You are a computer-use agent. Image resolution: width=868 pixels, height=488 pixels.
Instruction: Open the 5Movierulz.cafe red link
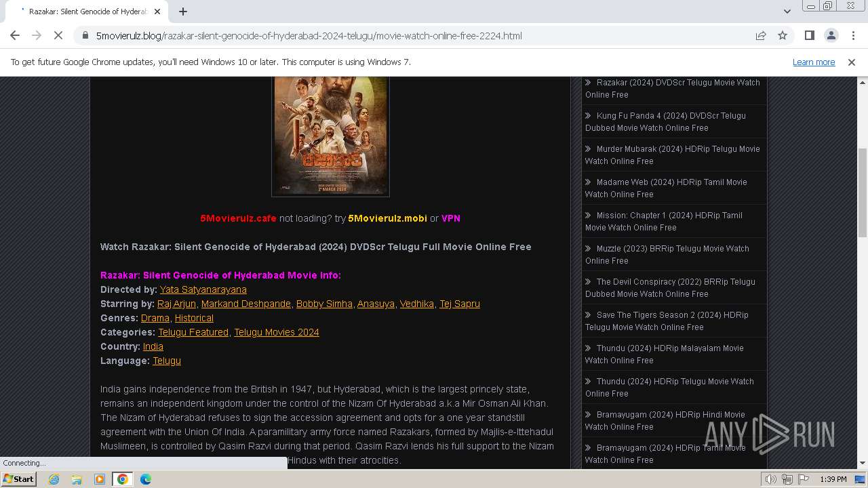coord(238,218)
